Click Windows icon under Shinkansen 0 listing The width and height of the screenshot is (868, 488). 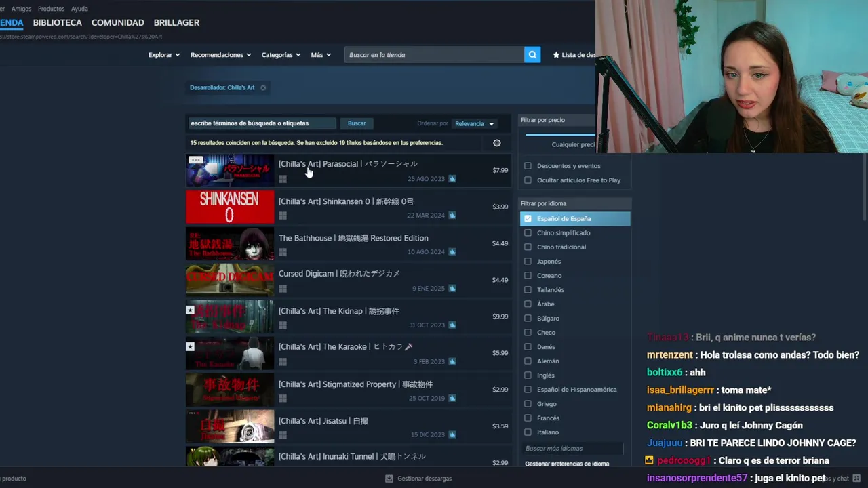[283, 216]
